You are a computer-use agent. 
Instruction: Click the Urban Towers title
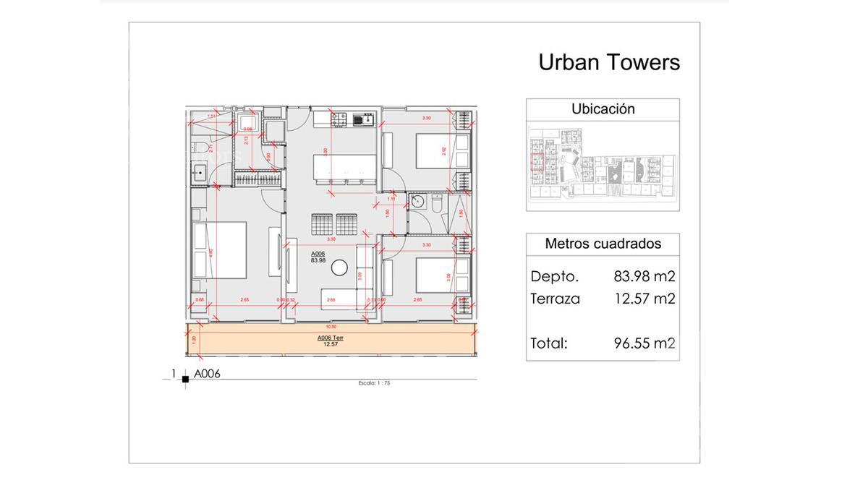tap(609, 62)
